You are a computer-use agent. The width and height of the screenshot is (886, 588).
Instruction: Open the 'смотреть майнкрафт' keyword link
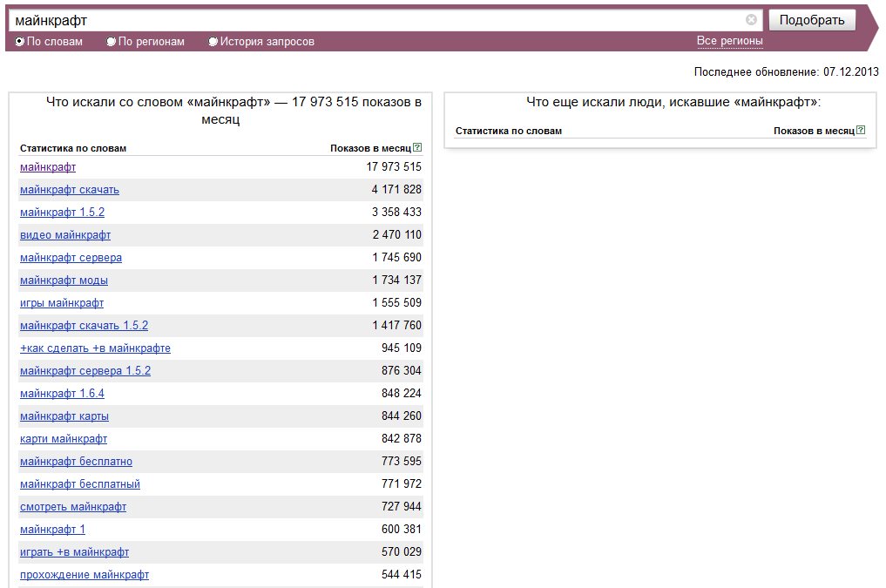(73, 507)
